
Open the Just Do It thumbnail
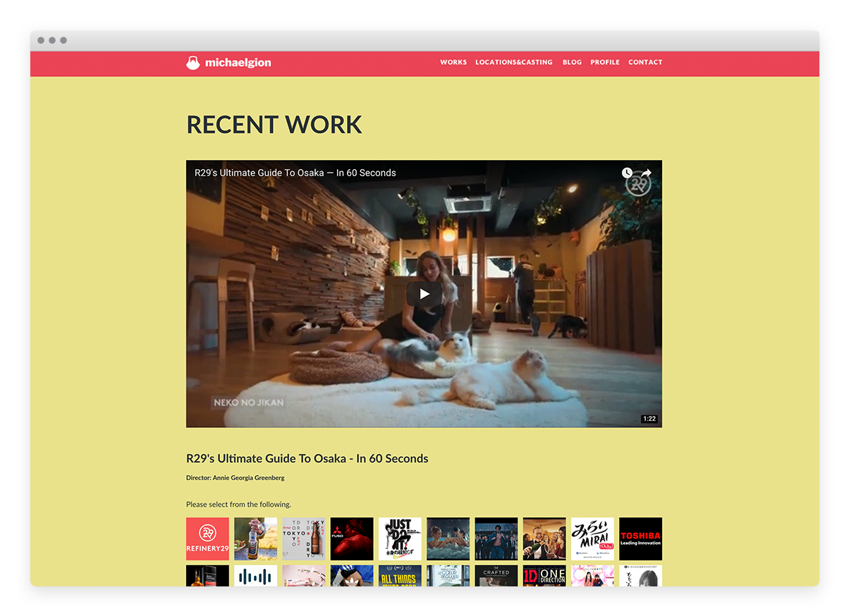400,538
